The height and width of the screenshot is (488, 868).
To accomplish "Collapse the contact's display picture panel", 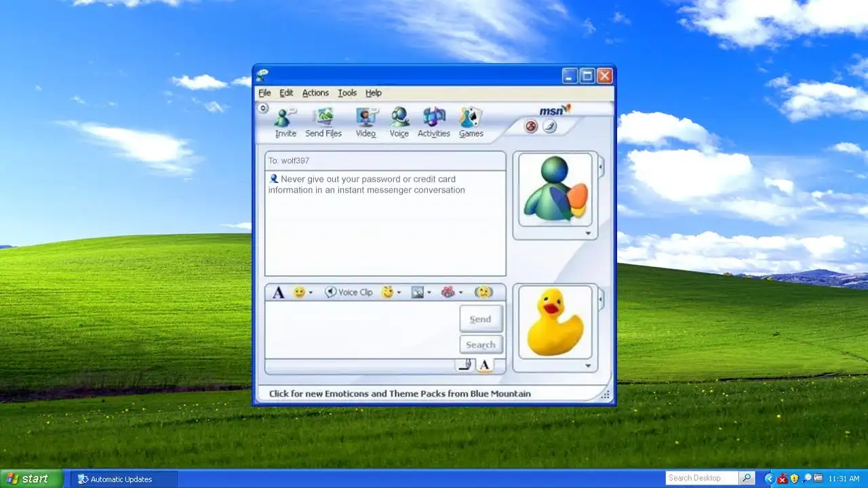I will tap(601, 165).
